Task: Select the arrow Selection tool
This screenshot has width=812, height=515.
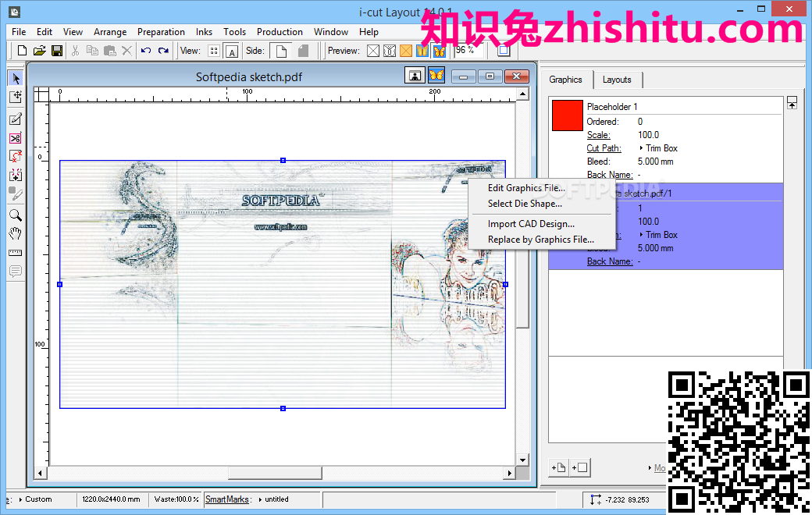Action: point(16,78)
